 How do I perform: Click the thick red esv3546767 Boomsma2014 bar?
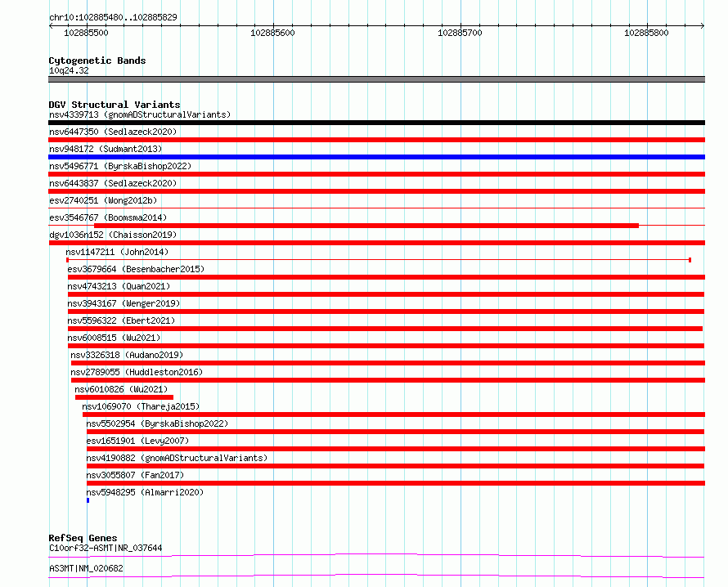[366, 226]
